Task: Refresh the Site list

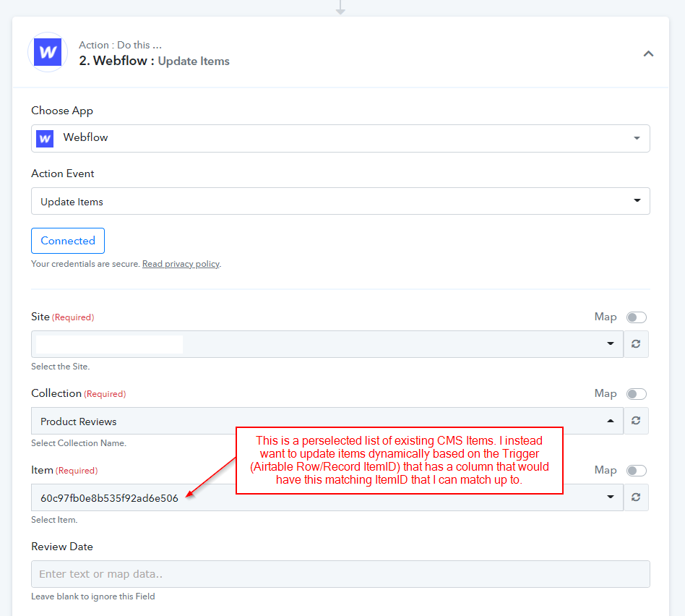Action: click(636, 344)
